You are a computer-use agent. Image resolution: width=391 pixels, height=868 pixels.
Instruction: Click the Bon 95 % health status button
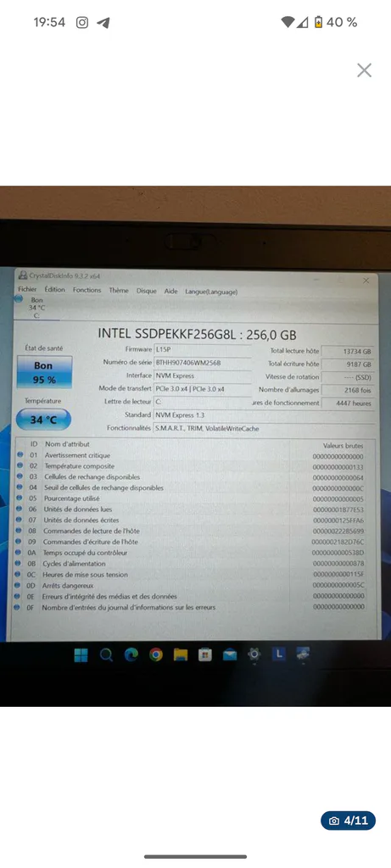[x=44, y=372]
